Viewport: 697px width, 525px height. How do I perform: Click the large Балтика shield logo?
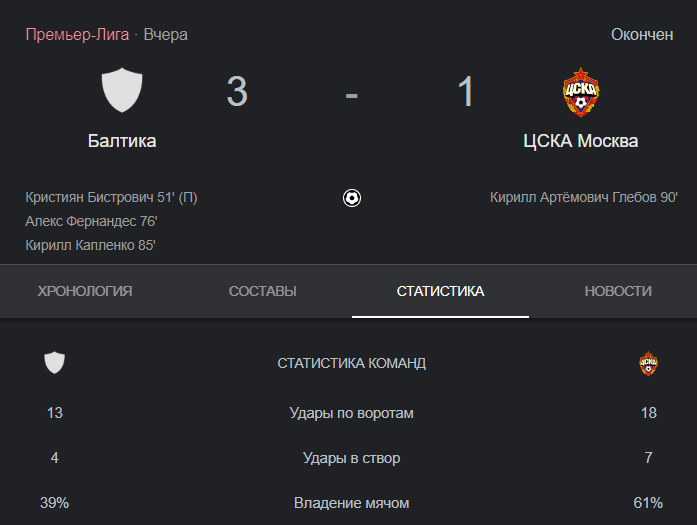(122, 90)
